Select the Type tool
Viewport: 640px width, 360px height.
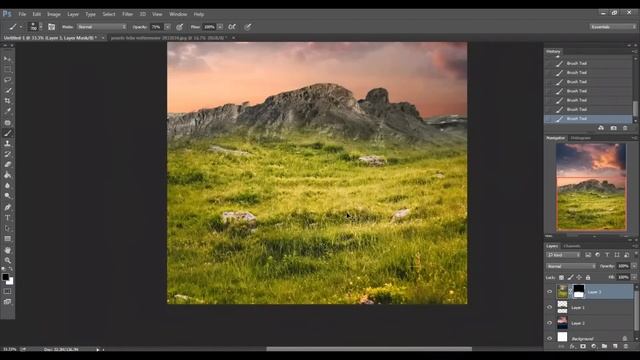point(7,218)
